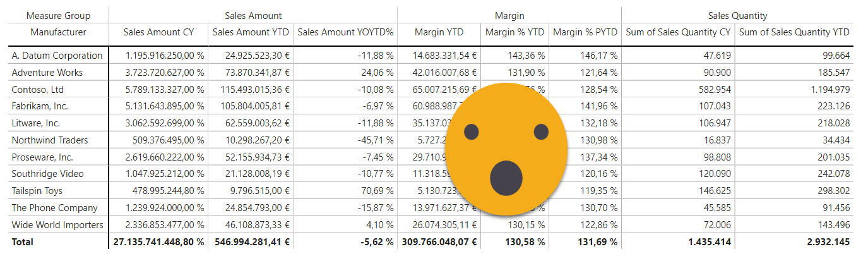This screenshot has height=261, width=868.
Task: Click the Measure Group header cell
Action: tap(58, 16)
